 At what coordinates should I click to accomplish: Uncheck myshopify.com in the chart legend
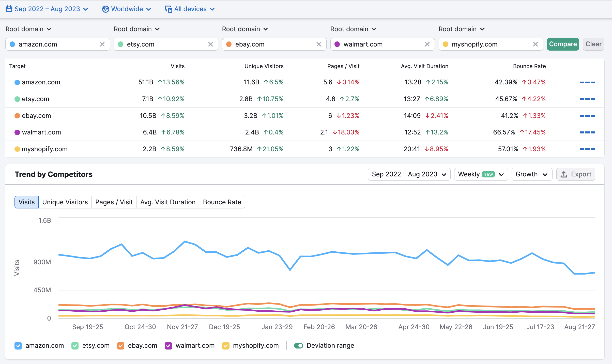(226, 346)
